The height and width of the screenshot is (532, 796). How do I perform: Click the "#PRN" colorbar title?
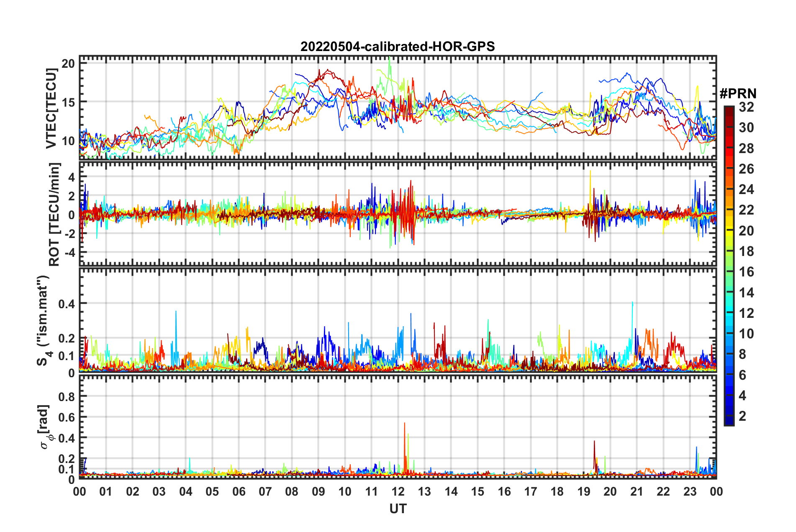click(x=738, y=93)
